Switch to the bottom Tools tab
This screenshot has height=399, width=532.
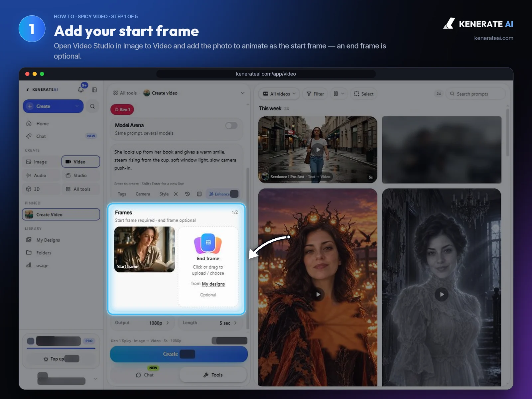[x=213, y=375]
